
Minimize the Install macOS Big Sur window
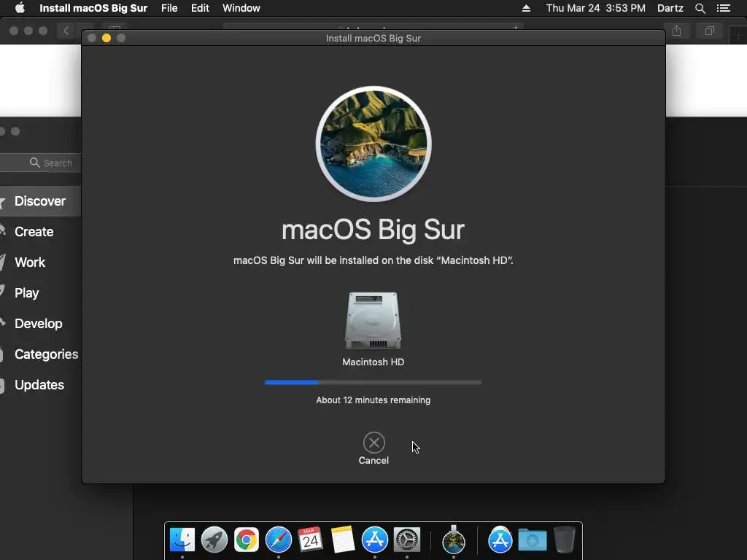pos(107,38)
